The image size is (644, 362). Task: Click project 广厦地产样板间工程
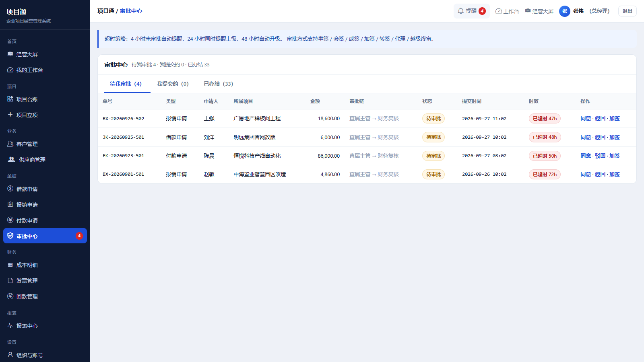[257, 119]
